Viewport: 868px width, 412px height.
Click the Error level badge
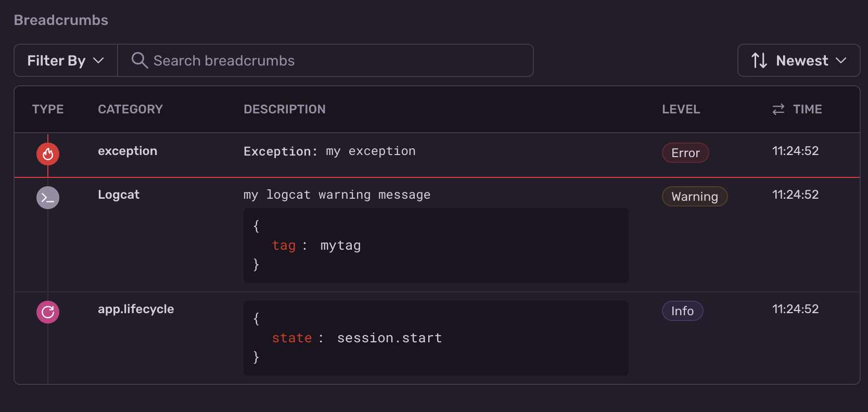pyautogui.click(x=685, y=152)
